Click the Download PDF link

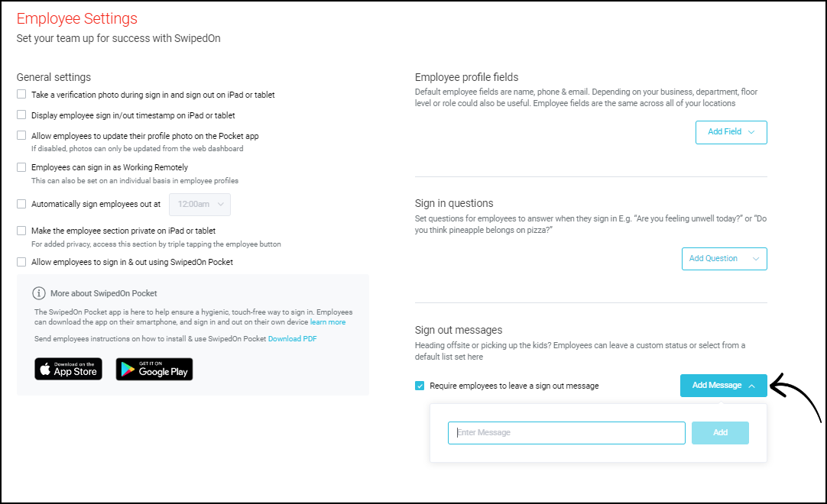click(x=292, y=339)
